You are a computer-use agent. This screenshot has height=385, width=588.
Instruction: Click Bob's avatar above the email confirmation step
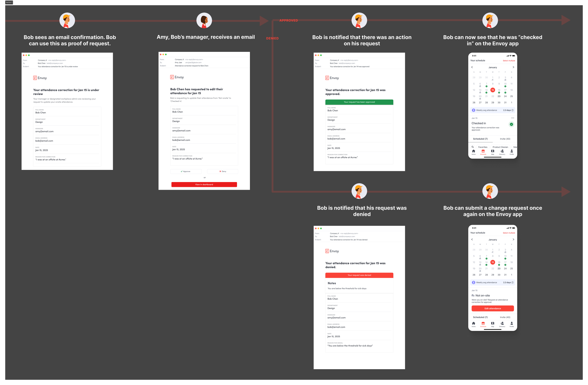pyautogui.click(x=67, y=21)
